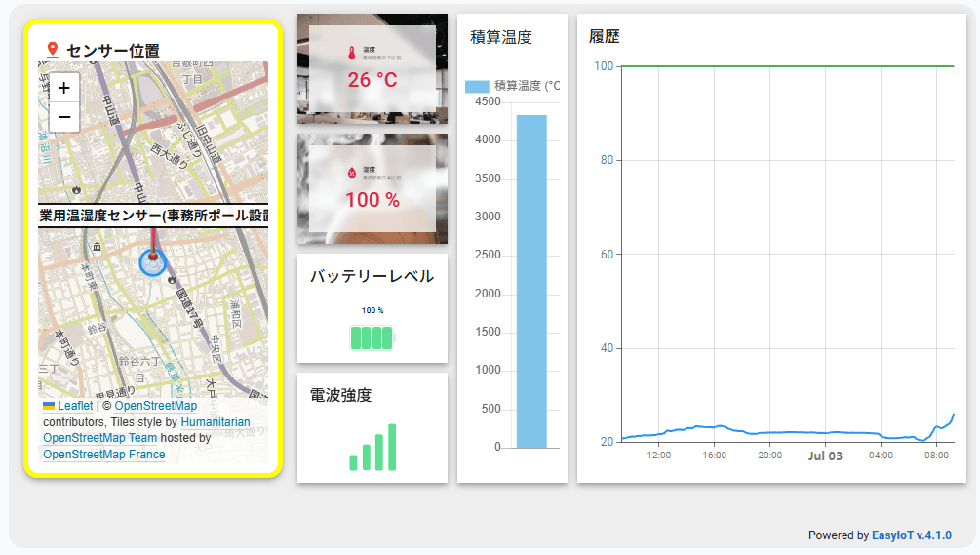Select the 26 °C temperature reading
This screenshot has width=980, height=555.
372,80
